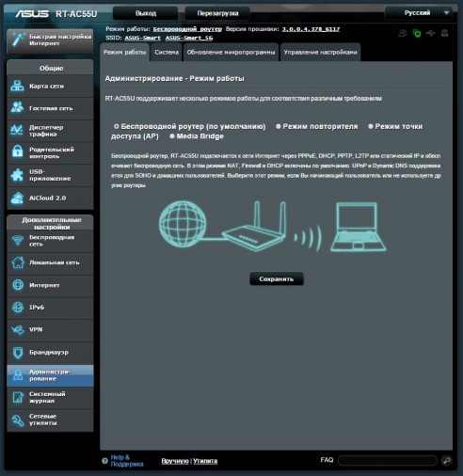The height and width of the screenshot is (476, 463).
Task: Click the green internet status icon
Action: tap(417, 33)
